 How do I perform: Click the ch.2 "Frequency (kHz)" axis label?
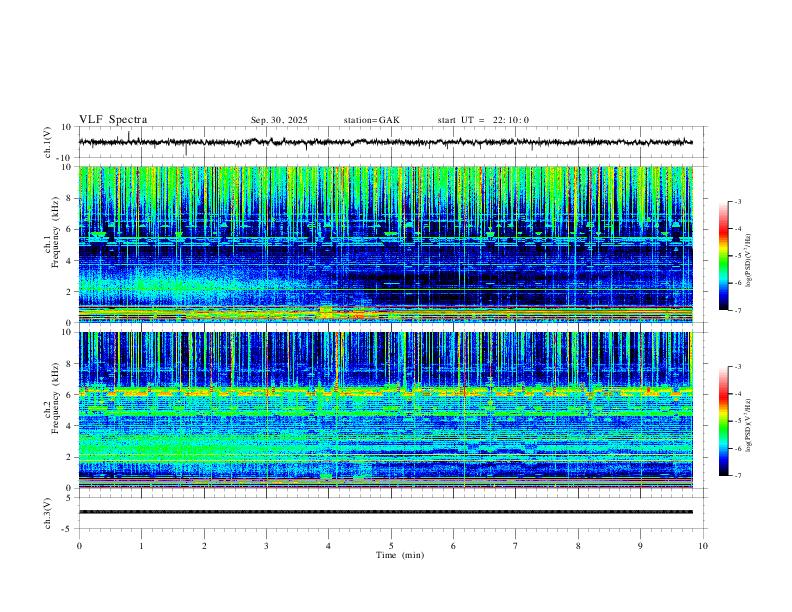[x=55, y=398]
